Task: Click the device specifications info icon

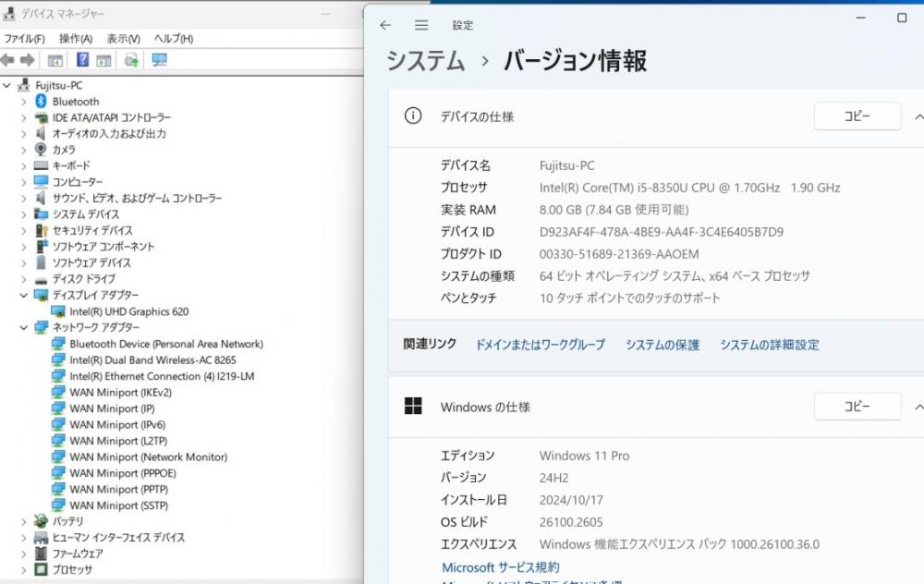Action: point(413,116)
